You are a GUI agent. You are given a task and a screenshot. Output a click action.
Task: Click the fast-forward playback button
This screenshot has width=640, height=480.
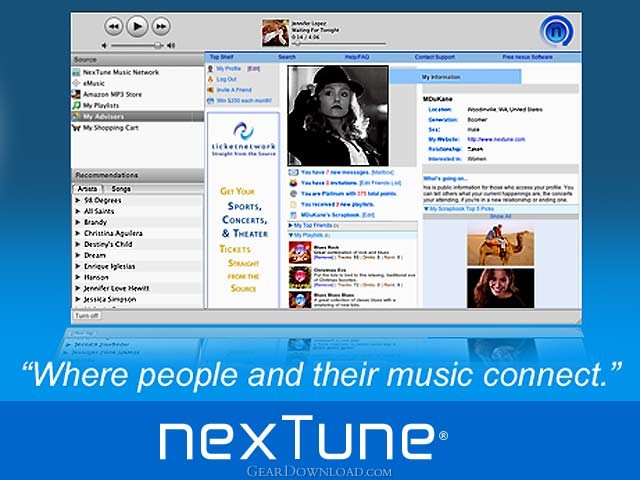tap(161, 27)
